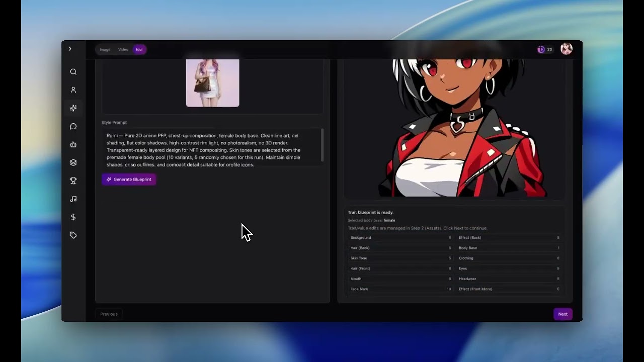
Task: Click the Next button
Action: click(x=563, y=314)
